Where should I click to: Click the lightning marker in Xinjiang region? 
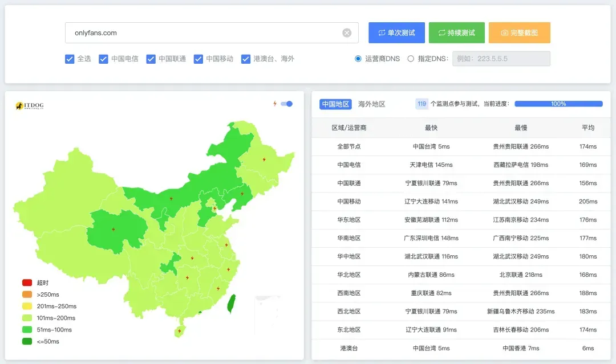[114, 230]
